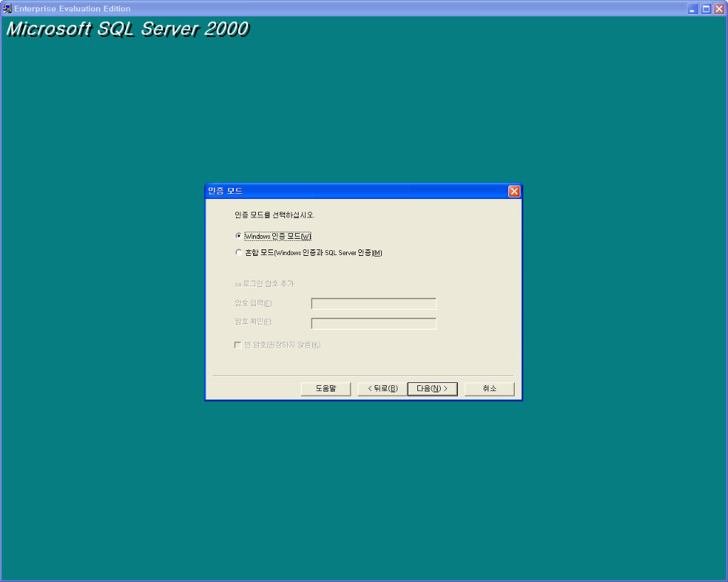The width and height of the screenshot is (728, 582).
Task: Close the Enterprise Evaluation Edition window
Action: click(719, 9)
